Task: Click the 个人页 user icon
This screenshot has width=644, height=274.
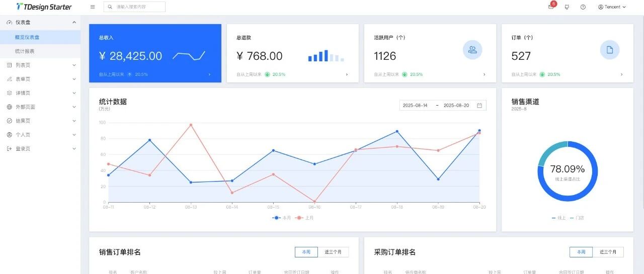Action: pyautogui.click(x=10, y=135)
